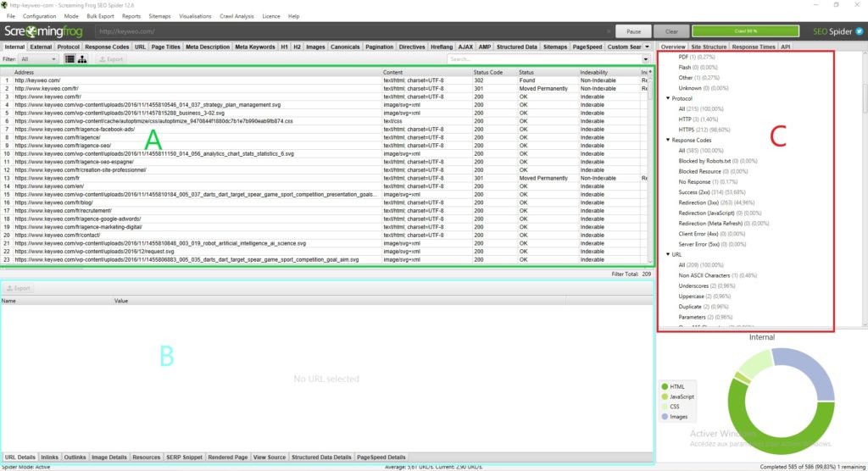The height and width of the screenshot is (471, 868).
Task: Select row http://keyweo.com/
Action: [x=325, y=80]
